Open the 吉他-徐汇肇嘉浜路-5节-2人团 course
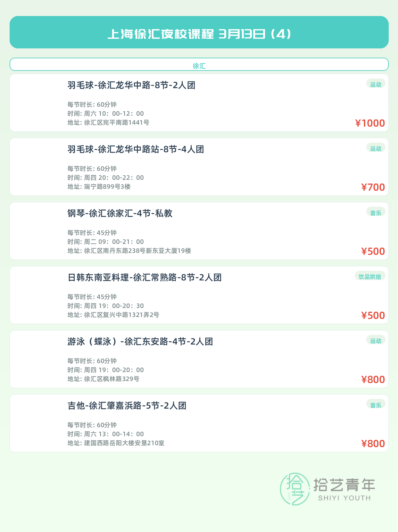The height and width of the screenshot is (532, 398). pyautogui.click(x=127, y=406)
